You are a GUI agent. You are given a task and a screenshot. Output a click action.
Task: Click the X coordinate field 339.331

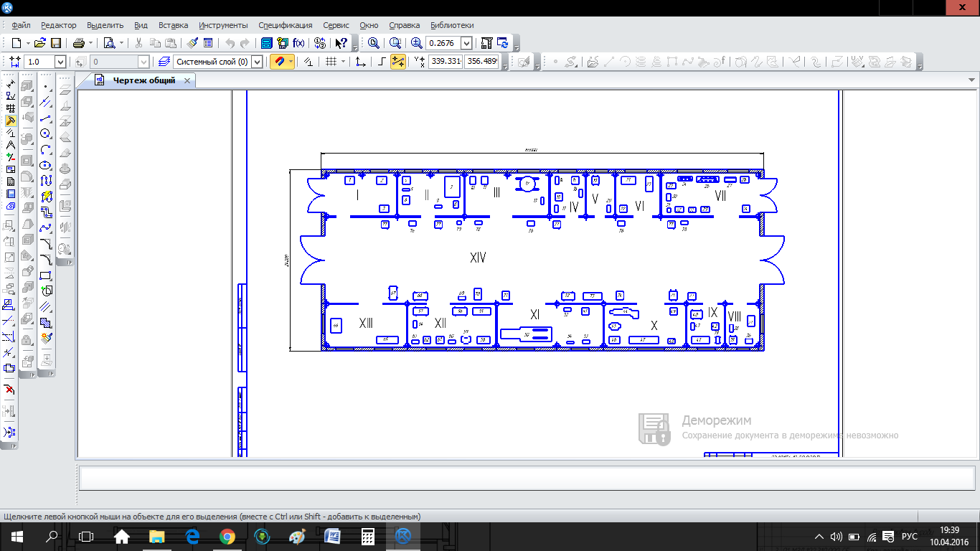pyautogui.click(x=445, y=62)
